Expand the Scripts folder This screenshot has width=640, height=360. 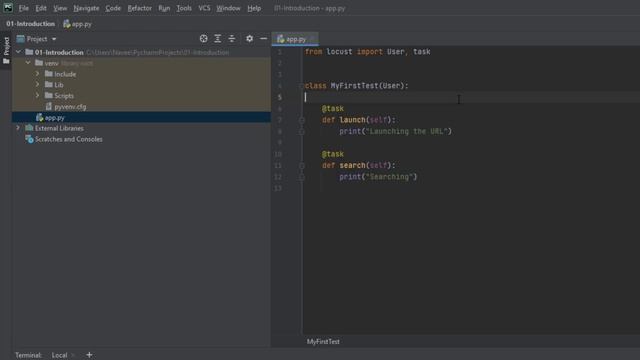(38, 96)
